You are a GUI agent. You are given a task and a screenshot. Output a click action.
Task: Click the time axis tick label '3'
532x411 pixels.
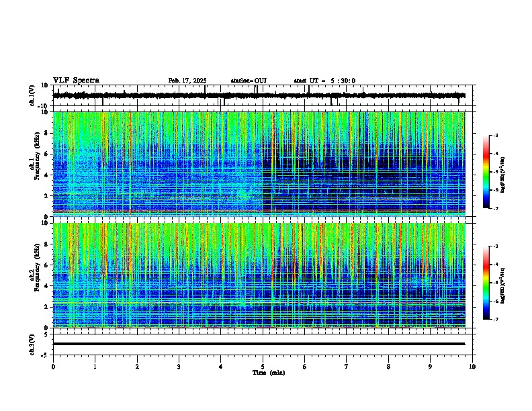[x=179, y=367]
